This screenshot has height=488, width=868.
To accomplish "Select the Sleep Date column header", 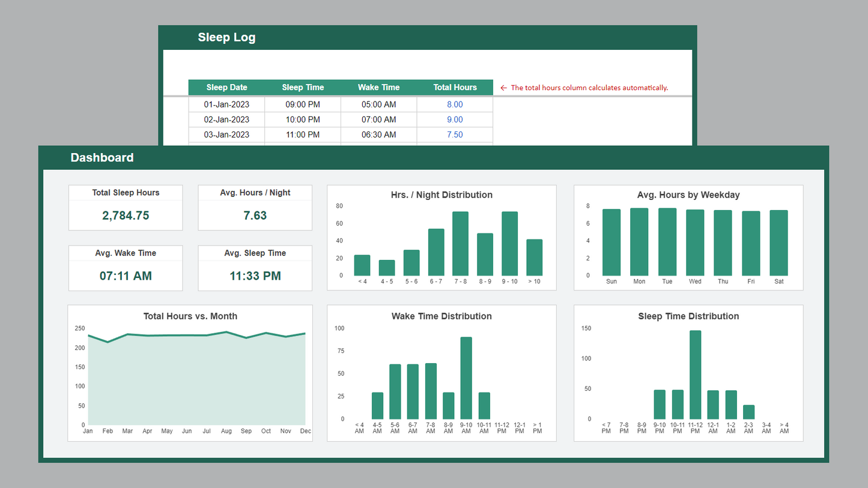I will [226, 87].
